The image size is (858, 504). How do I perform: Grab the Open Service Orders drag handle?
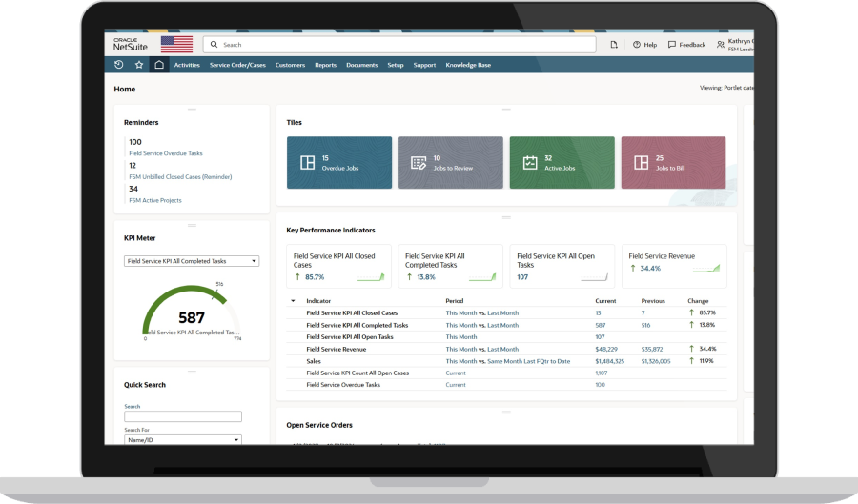tap(506, 413)
